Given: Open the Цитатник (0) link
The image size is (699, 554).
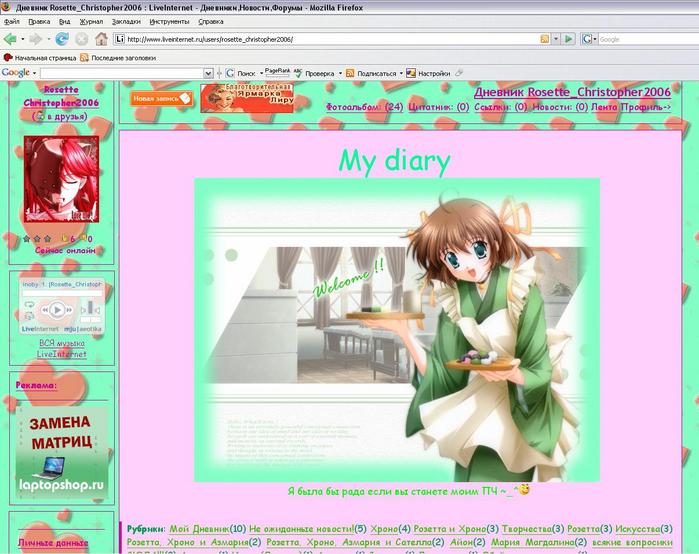Looking at the screenshot, I should (x=439, y=107).
